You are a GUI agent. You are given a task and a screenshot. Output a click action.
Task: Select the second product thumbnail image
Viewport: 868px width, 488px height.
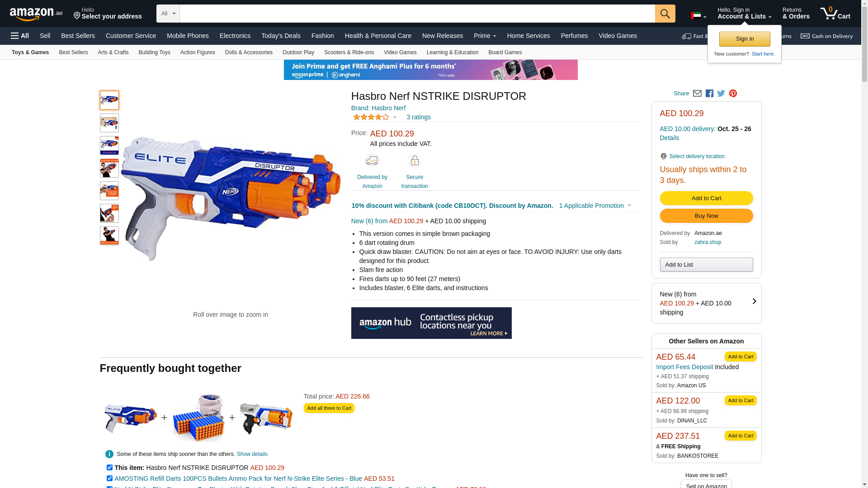point(109,123)
